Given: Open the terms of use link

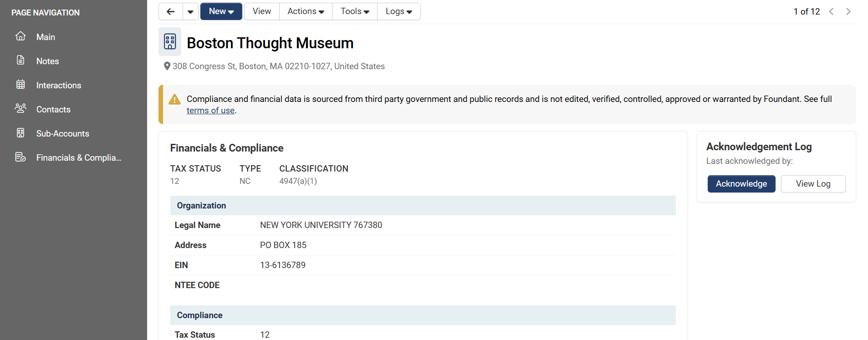Looking at the screenshot, I should 210,111.
